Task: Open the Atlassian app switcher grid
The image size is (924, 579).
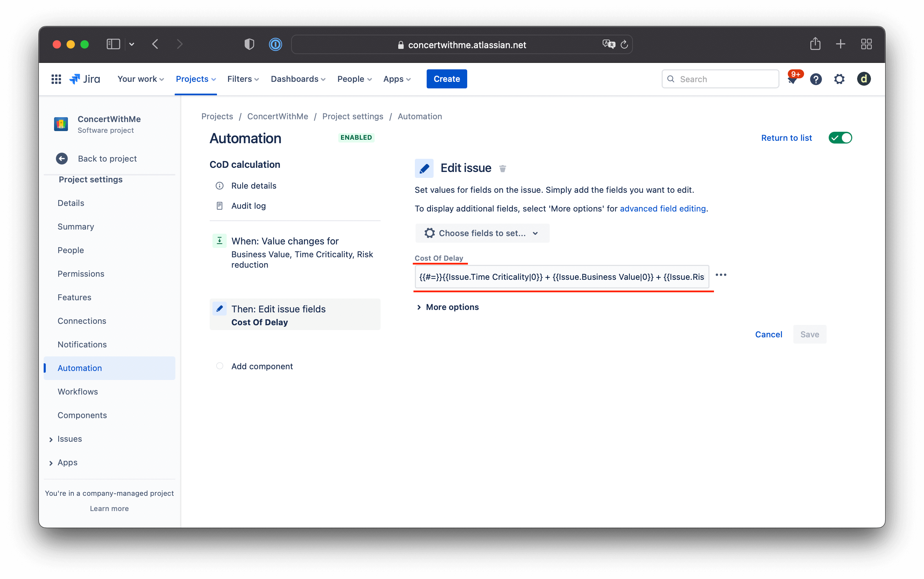Action: pyautogui.click(x=56, y=79)
